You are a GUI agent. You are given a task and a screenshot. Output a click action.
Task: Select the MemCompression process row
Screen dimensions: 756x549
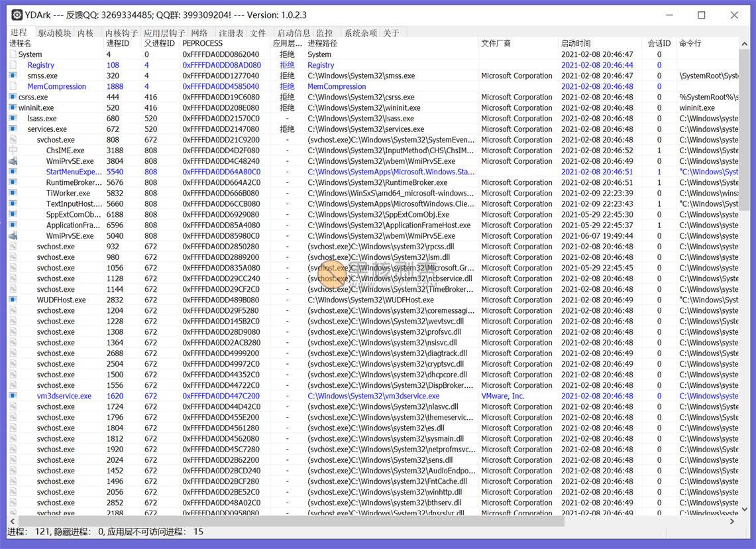point(56,86)
